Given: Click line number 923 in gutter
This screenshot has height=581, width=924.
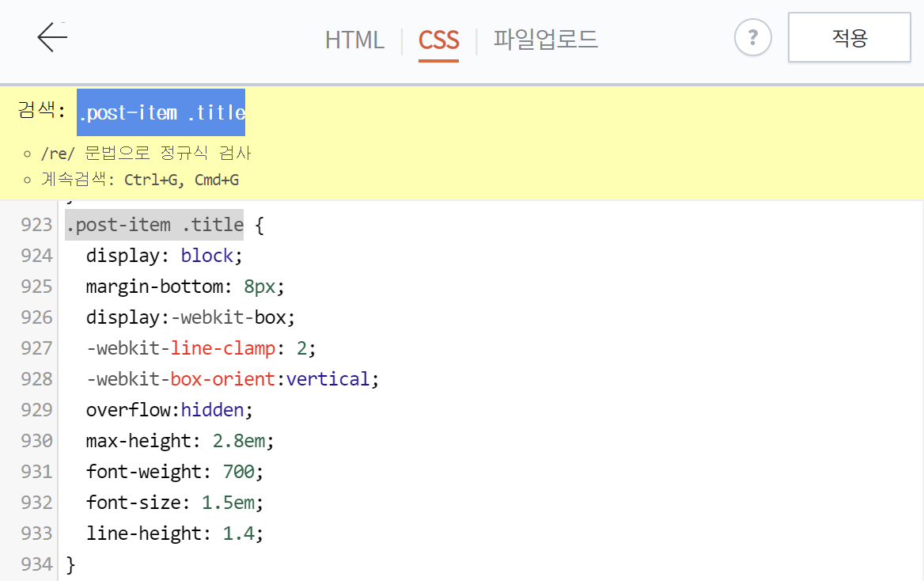Looking at the screenshot, I should tap(36, 225).
